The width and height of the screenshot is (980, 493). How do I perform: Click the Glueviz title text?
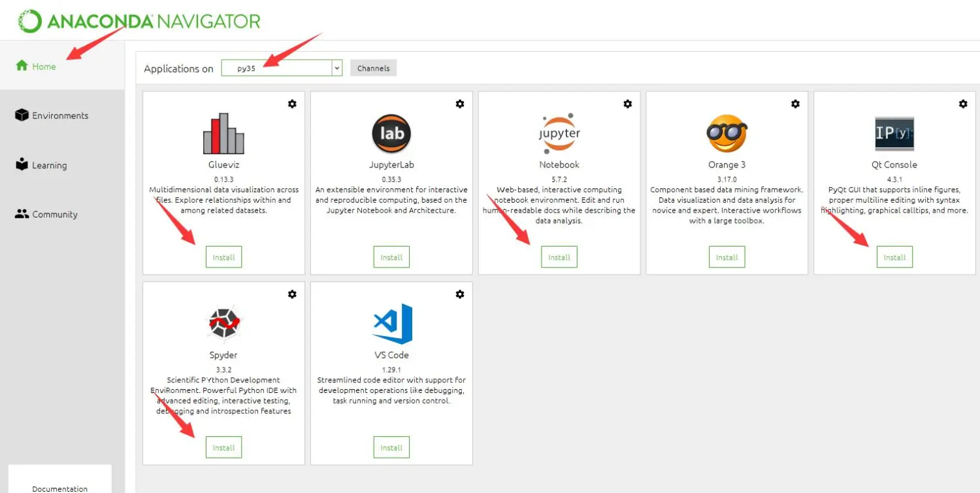click(x=223, y=165)
